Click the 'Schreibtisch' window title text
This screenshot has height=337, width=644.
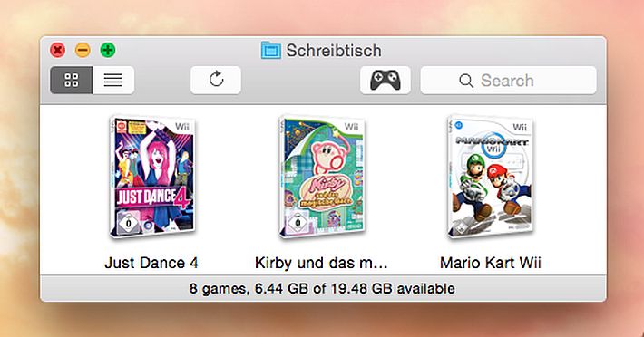coord(334,51)
